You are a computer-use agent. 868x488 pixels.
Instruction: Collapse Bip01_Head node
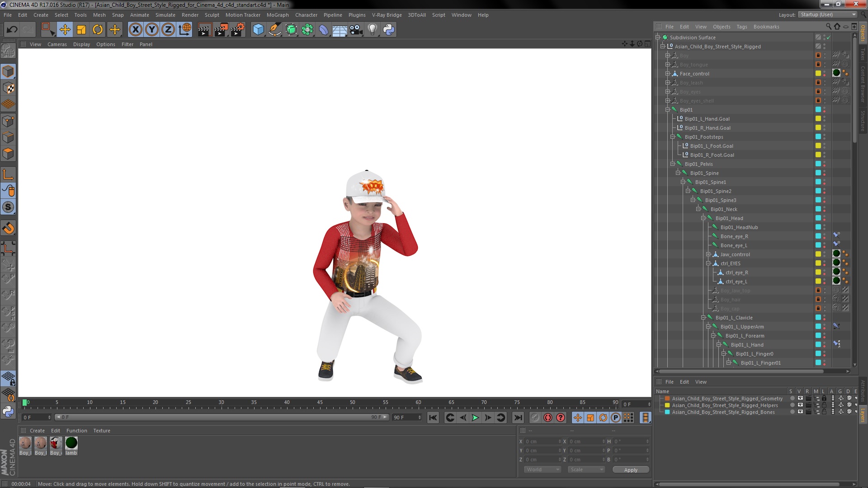[703, 218]
